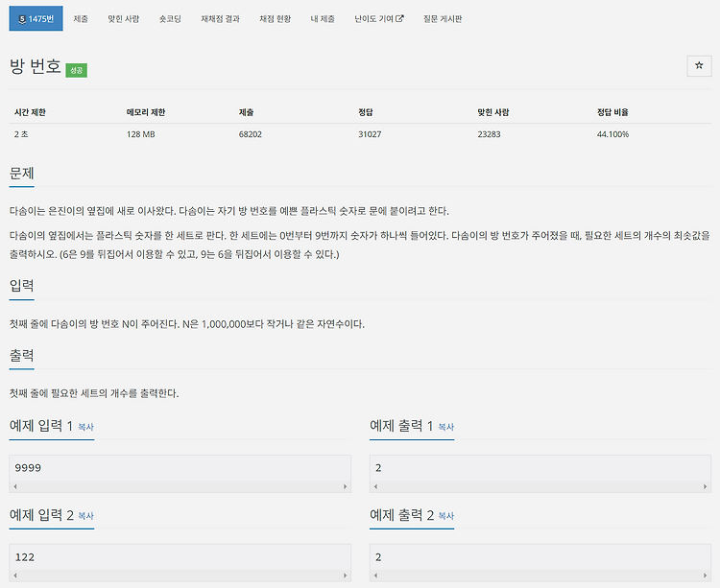The height and width of the screenshot is (588, 720).
Task: Click left scroll arrow of 예제 입력 2 box
Action: pyautogui.click(x=15, y=576)
